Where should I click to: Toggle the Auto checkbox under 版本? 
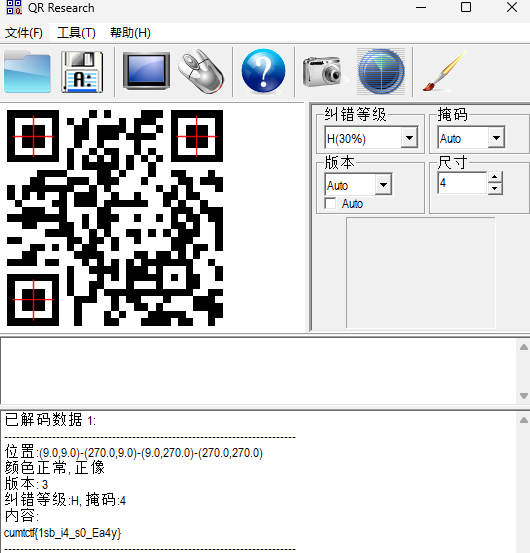330,203
